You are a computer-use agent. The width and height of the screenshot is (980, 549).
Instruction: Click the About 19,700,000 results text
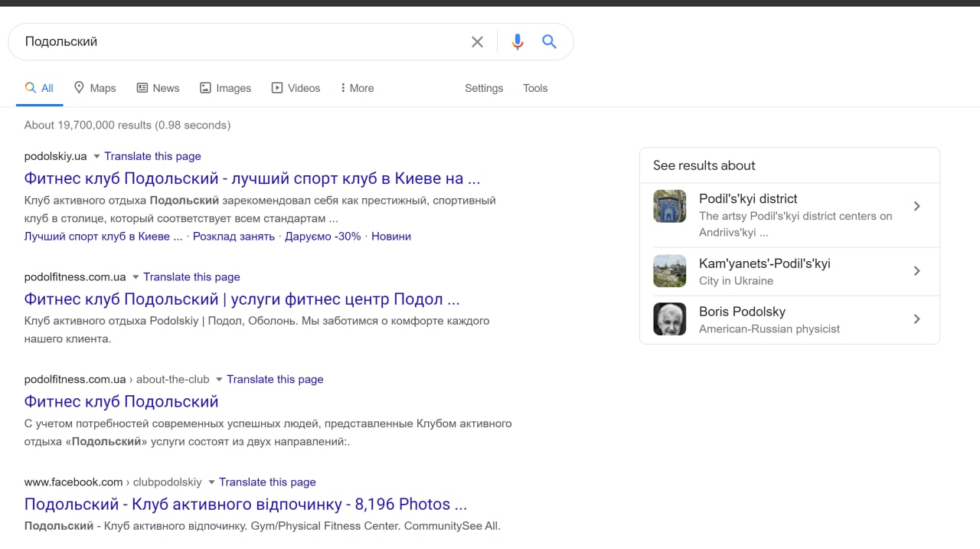click(127, 125)
